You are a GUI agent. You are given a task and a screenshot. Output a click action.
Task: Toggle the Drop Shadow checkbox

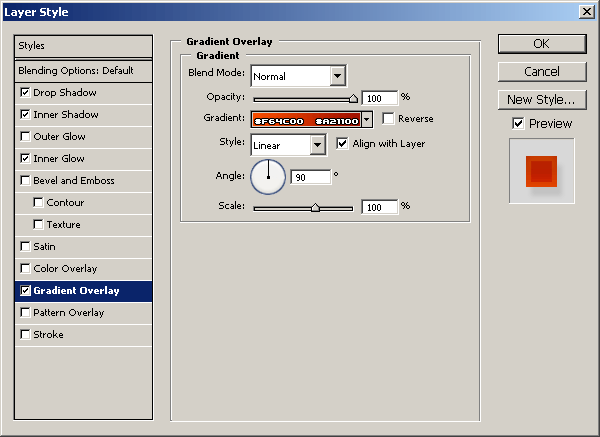click(25, 93)
